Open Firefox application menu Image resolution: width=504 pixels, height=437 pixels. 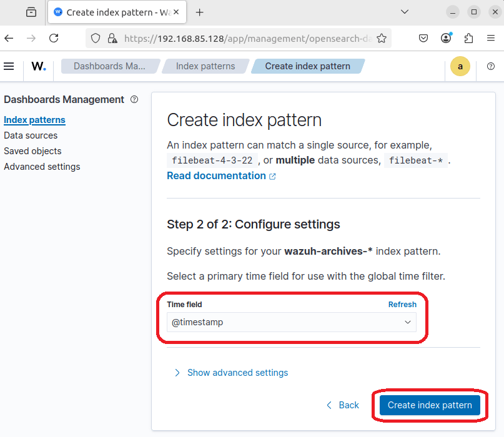pyautogui.click(x=491, y=38)
